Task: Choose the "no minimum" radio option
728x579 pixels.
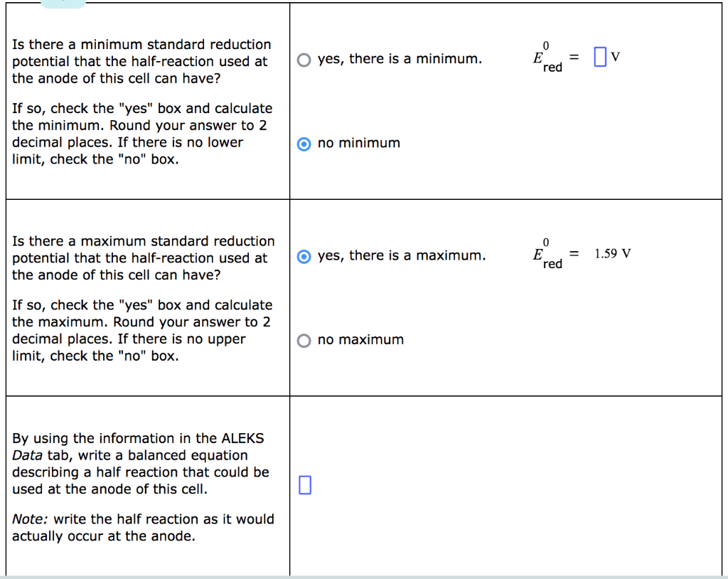Action: click(304, 144)
